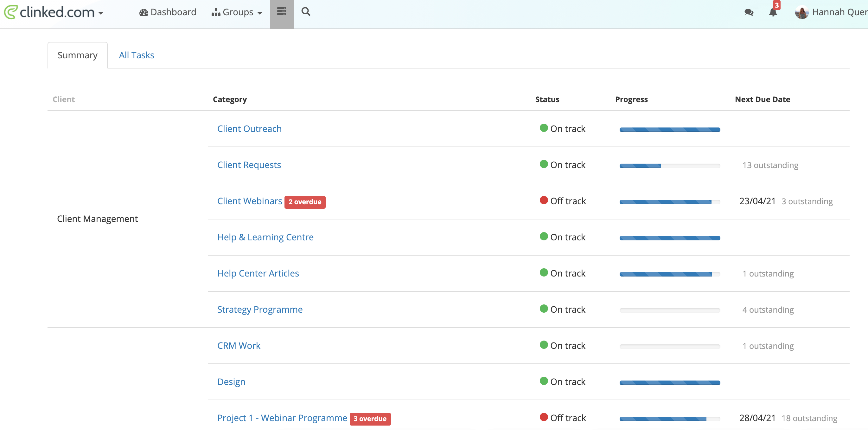
Task: Open the Client Webinars category
Action: pos(250,201)
